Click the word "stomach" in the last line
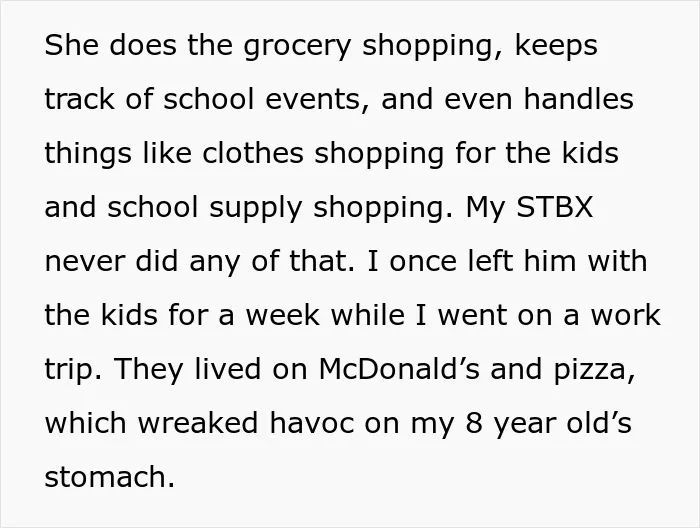 (x=109, y=477)
